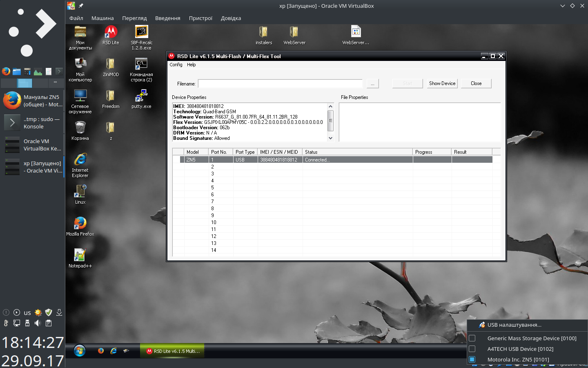Viewport: 588px width, 368px height.
Task: Open Help menu in RSD Lite
Action: 192,65
